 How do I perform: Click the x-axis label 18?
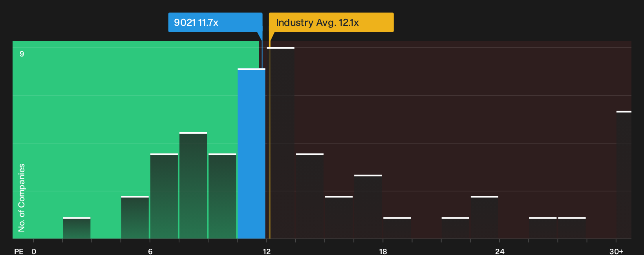pyautogui.click(x=383, y=251)
